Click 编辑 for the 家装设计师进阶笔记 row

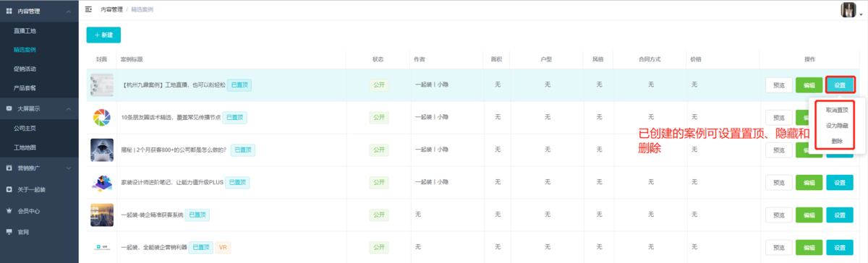(x=809, y=182)
